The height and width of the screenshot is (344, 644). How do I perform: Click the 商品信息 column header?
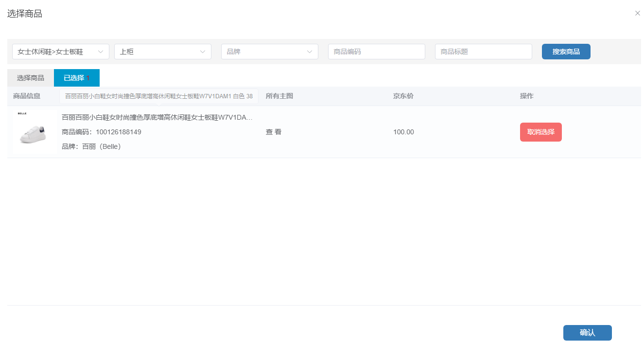click(27, 96)
